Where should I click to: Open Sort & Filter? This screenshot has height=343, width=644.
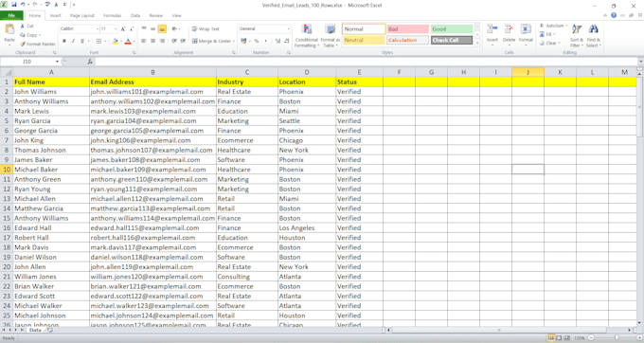click(577, 36)
